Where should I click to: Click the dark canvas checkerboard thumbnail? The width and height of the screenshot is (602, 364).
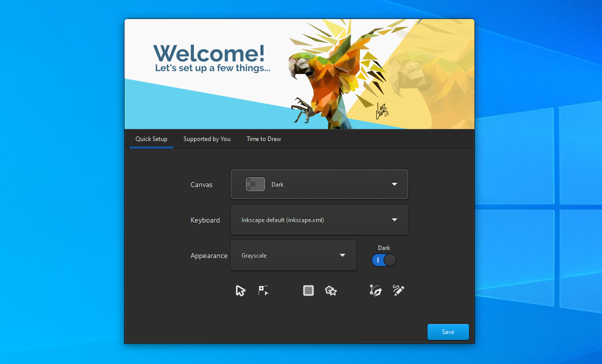(255, 184)
